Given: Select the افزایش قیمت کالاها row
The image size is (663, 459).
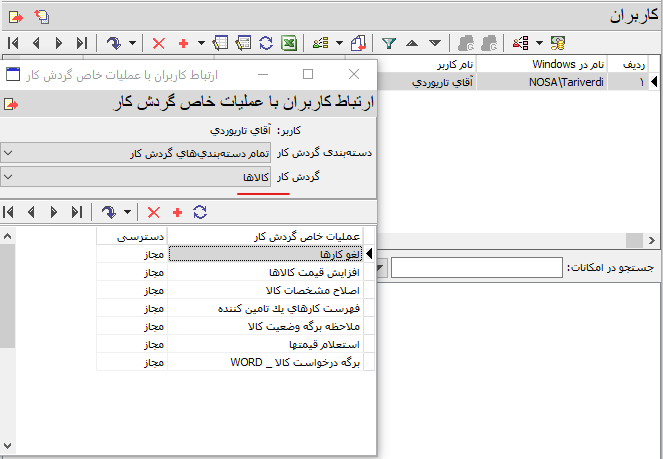Looking at the screenshot, I should [267, 272].
